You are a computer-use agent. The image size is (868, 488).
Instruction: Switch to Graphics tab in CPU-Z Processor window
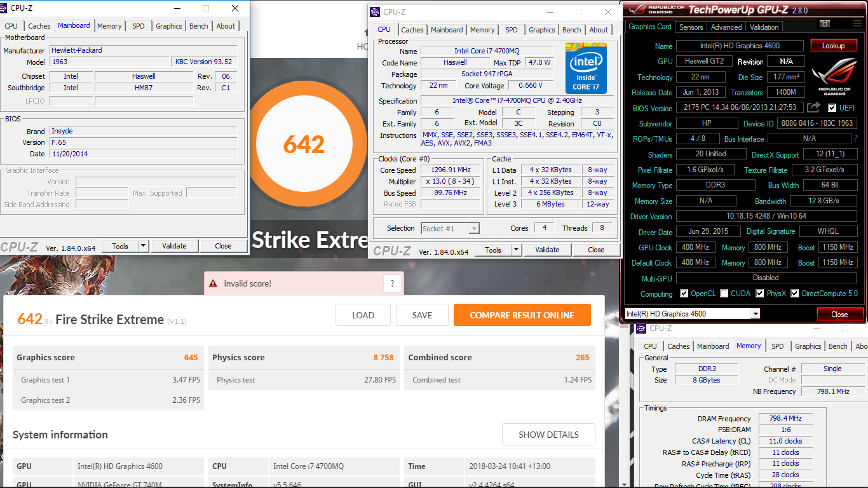[541, 30]
